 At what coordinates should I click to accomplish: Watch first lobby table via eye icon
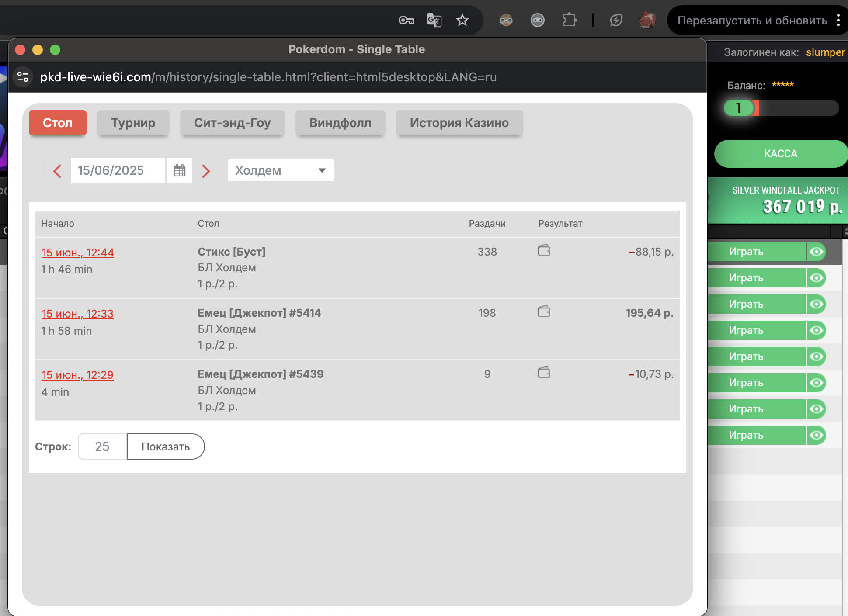pyautogui.click(x=816, y=252)
